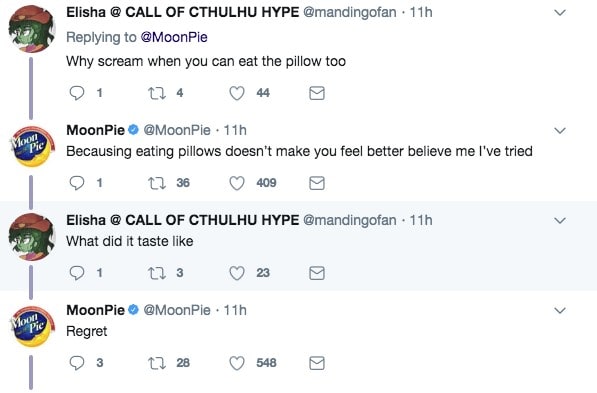The height and width of the screenshot is (393, 597).
Task: Like the tweet with 44 likes
Action: click(236, 93)
